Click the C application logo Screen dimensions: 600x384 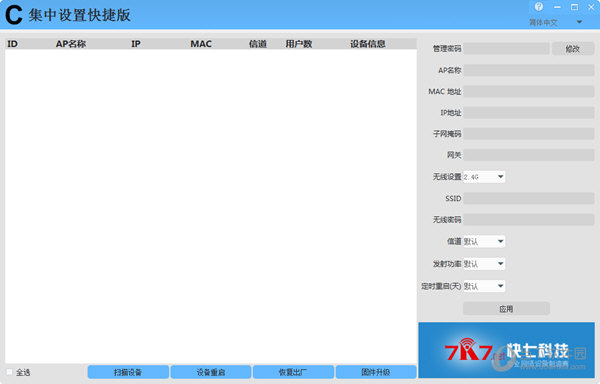(13, 15)
